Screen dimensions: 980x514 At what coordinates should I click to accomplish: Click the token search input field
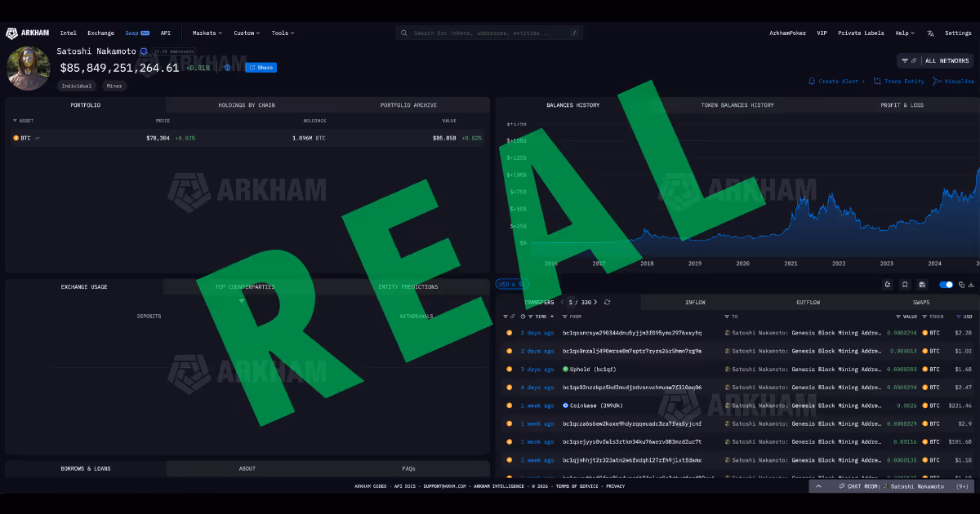coord(490,33)
